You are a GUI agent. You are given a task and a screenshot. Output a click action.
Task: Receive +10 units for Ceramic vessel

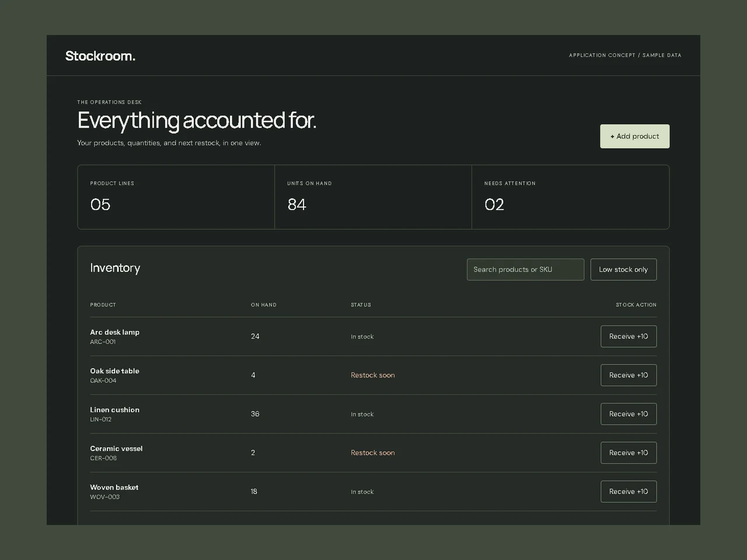(629, 453)
